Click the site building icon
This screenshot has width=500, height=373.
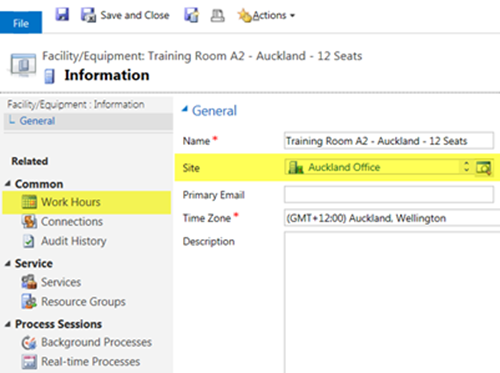(296, 167)
